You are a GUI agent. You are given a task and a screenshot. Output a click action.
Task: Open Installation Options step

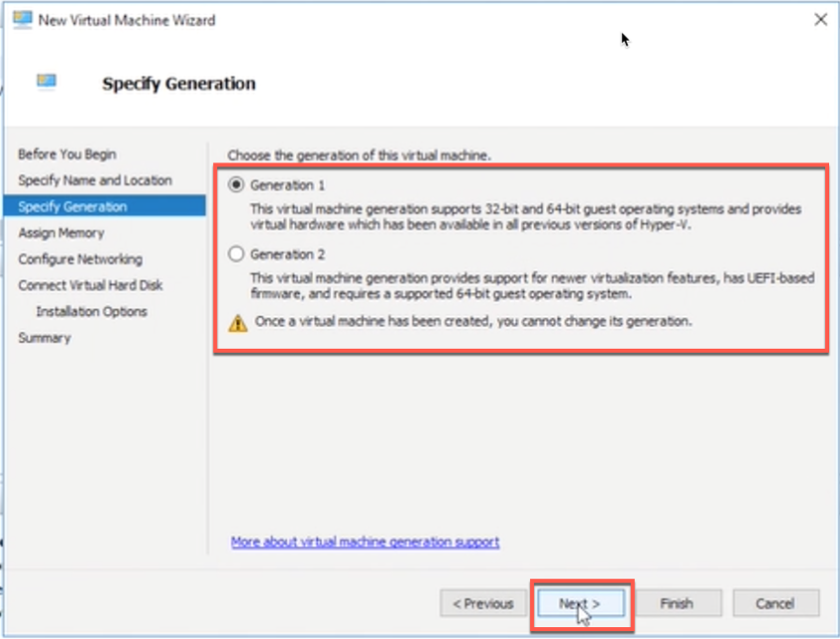click(92, 311)
